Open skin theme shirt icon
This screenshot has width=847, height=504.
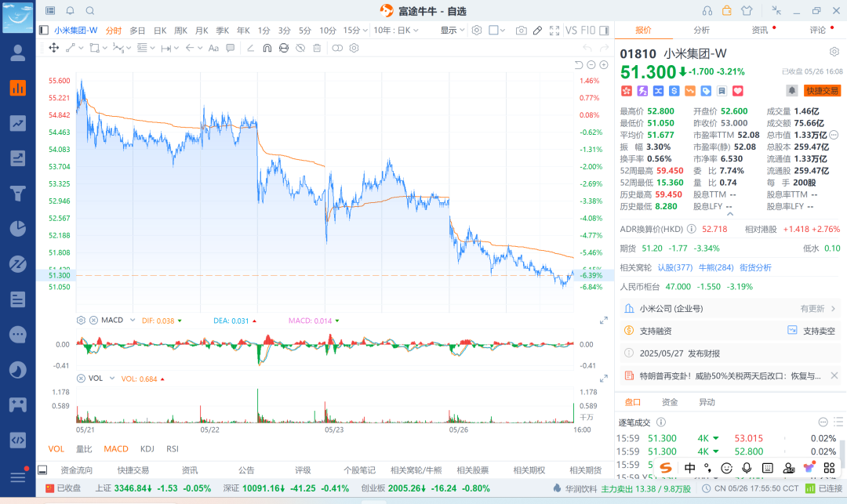(747, 11)
